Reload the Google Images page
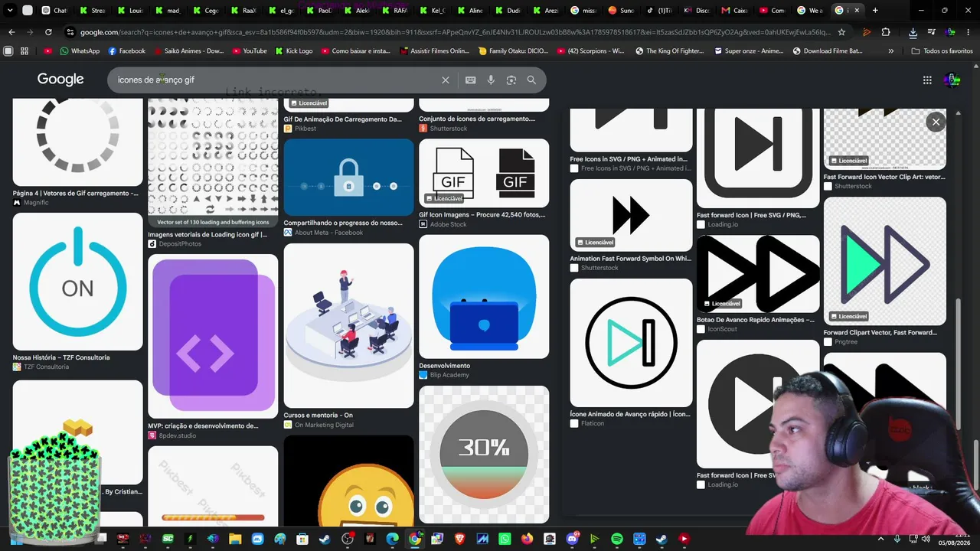Viewport: 980px width, 551px height. click(x=48, y=32)
